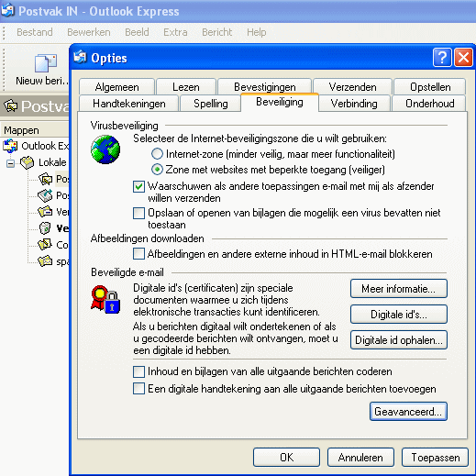Open the Geavanceerd settings button

(408, 412)
